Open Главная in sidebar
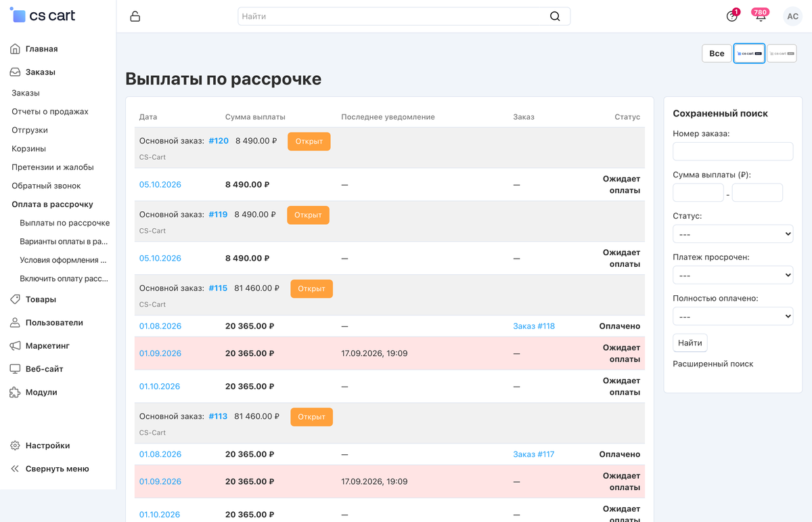 (41, 49)
